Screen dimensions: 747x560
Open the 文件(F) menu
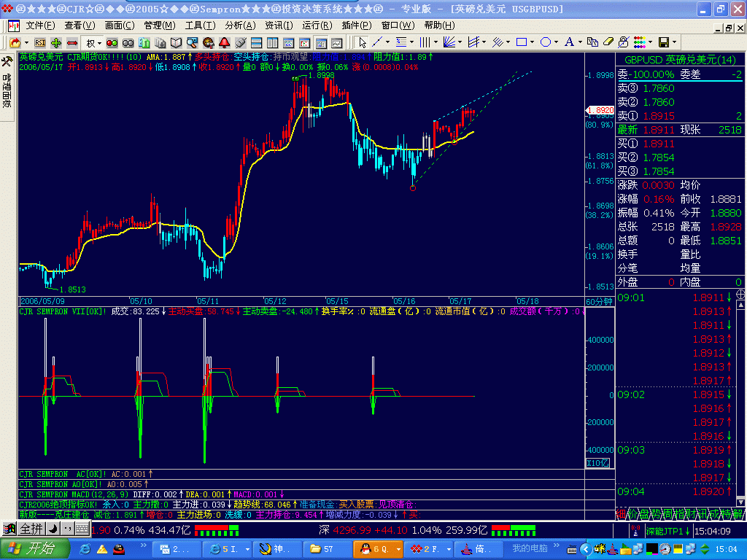pos(41,26)
